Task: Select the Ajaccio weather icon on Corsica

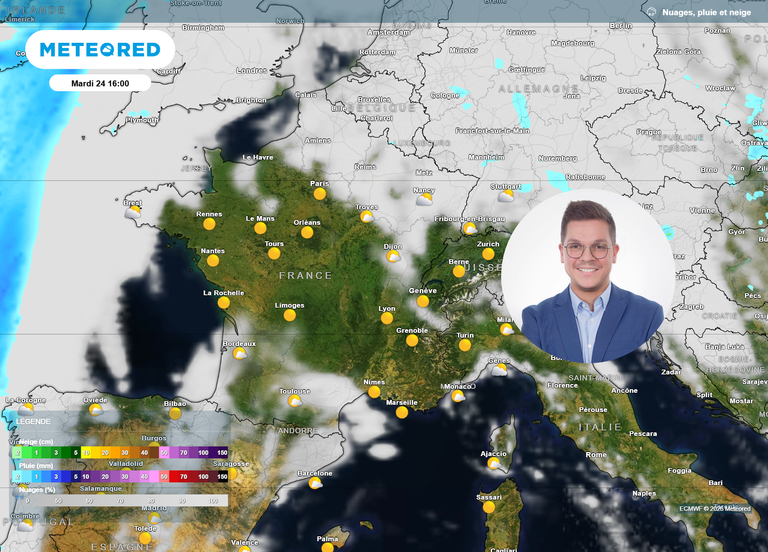Action: pyautogui.click(x=494, y=463)
